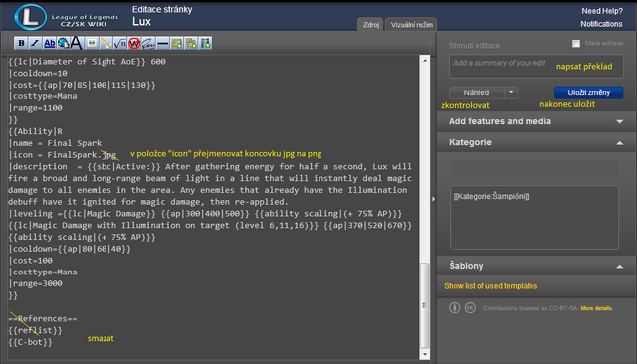Expand Add features and media section
Screen dimensions: 637x364
point(535,121)
